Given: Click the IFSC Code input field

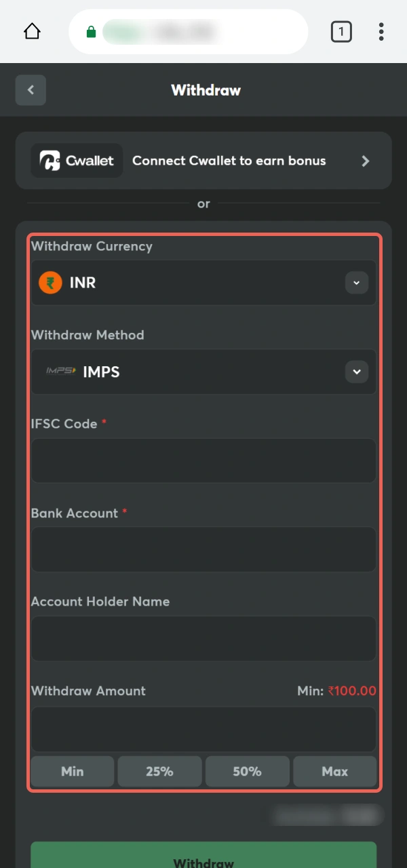Looking at the screenshot, I should (203, 460).
